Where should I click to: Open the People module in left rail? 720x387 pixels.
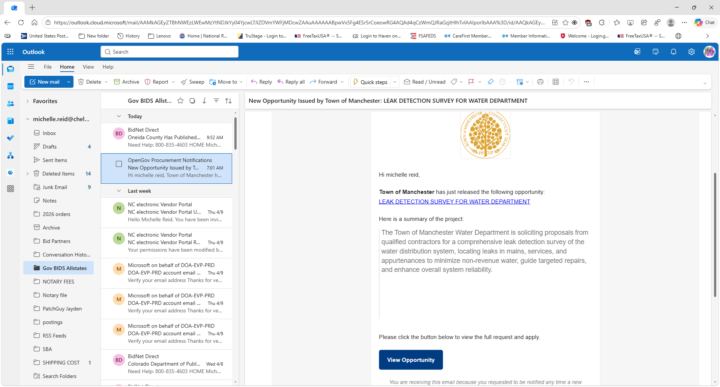[x=10, y=104]
